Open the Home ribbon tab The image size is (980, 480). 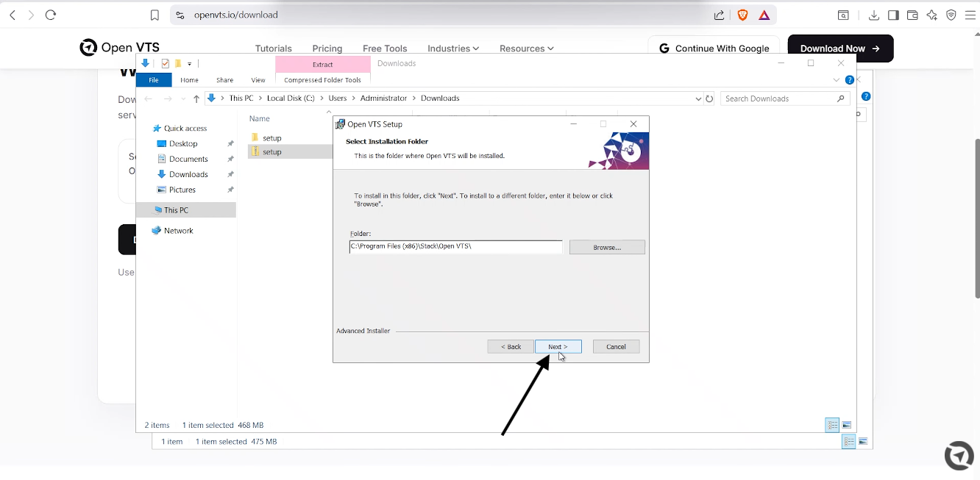click(189, 80)
